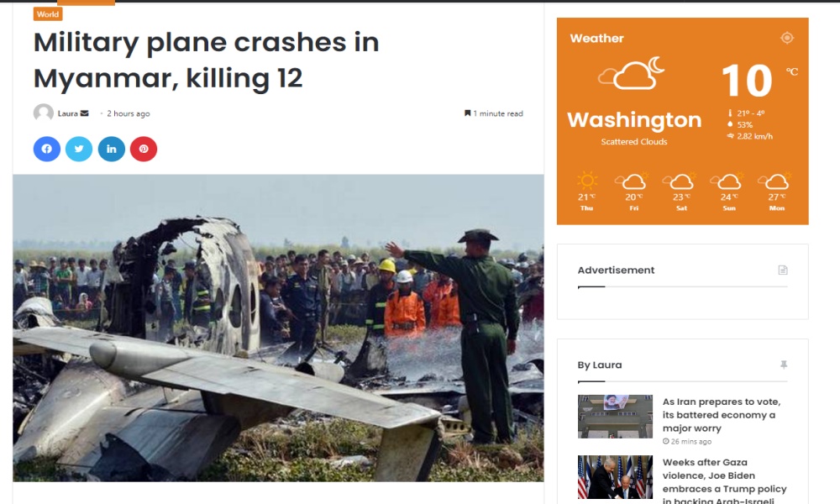This screenshot has width=840, height=504.
Task: Click the Iran article thumbnail
Action: pyautogui.click(x=615, y=416)
